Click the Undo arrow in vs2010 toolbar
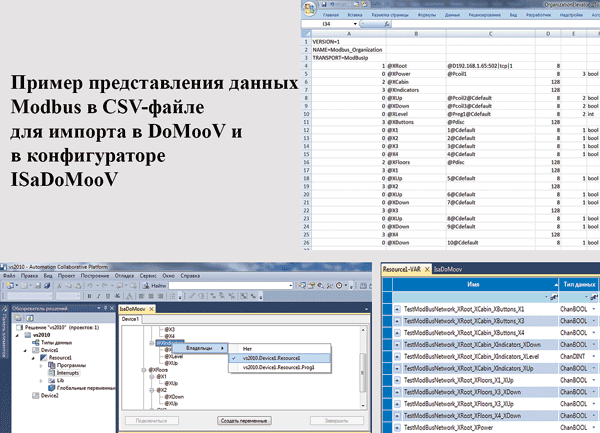Screen dimensions: 600x433 tap(90, 285)
